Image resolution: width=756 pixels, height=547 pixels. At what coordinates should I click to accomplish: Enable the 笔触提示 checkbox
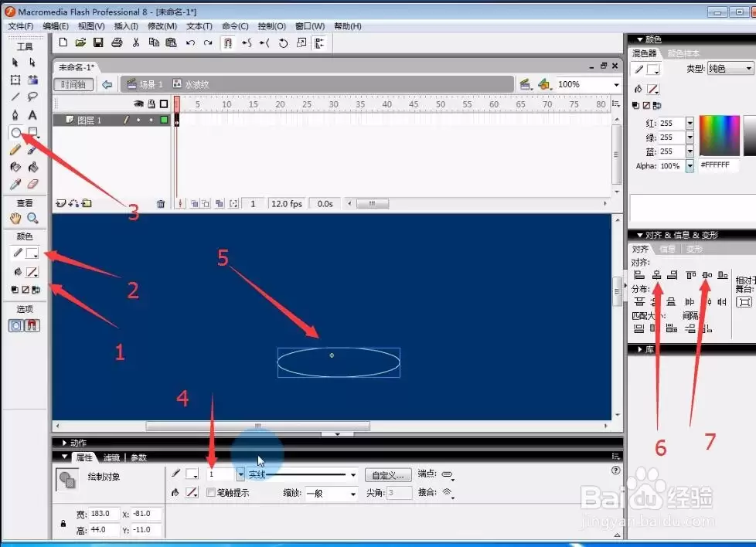(211, 492)
